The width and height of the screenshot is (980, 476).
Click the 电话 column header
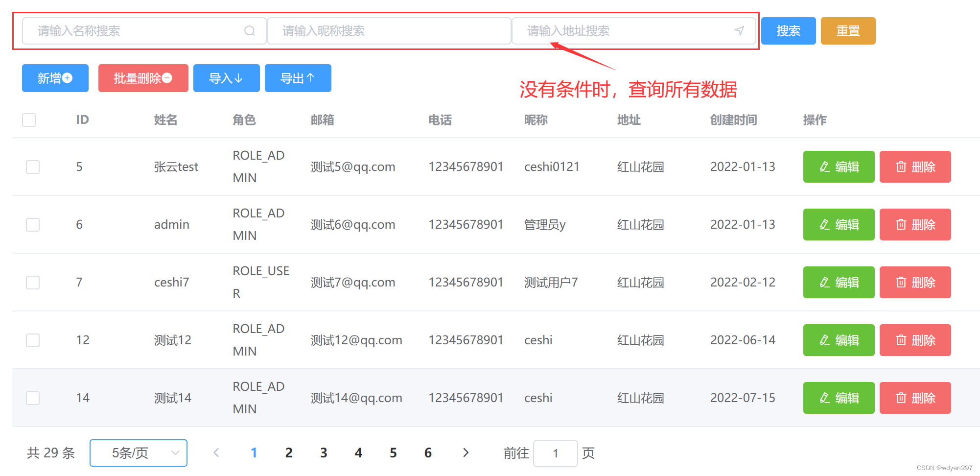[x=440, y=120]
